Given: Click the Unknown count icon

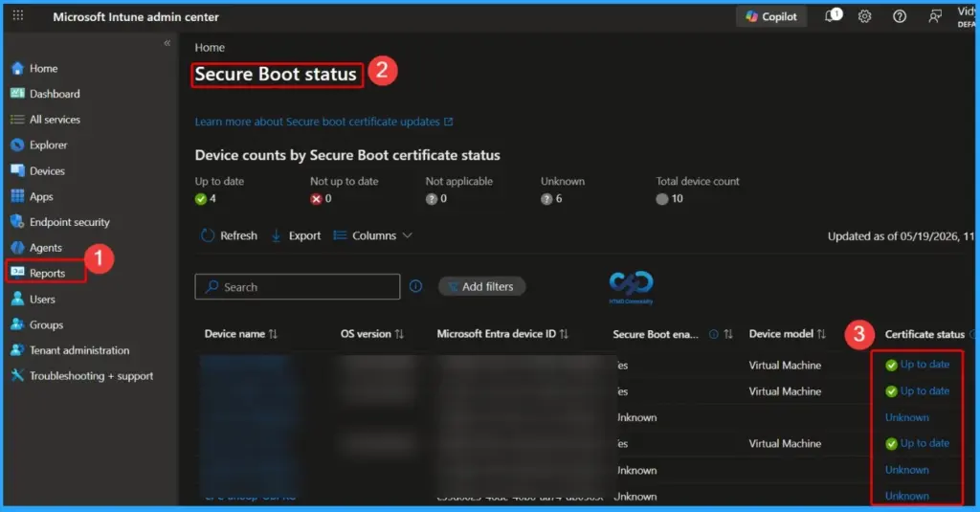Looking at the screenshot, I should (x=546, y=199).
